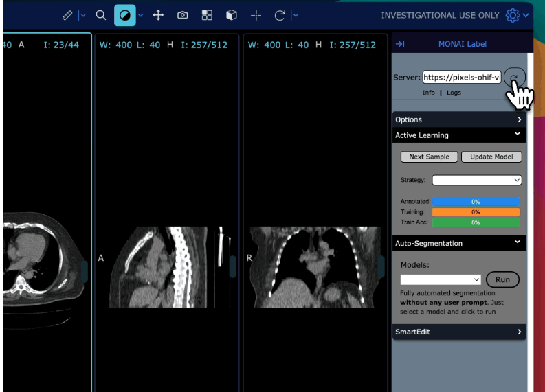Click the 'I: 23/44' slice index text

[x=61, y=45]
